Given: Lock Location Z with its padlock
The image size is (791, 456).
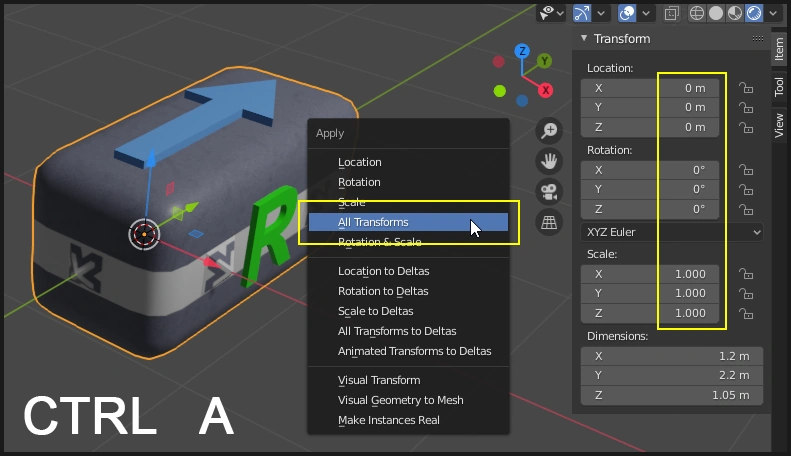Looking at the screenshot, I should pyautogui.click(x=746, y=128).
